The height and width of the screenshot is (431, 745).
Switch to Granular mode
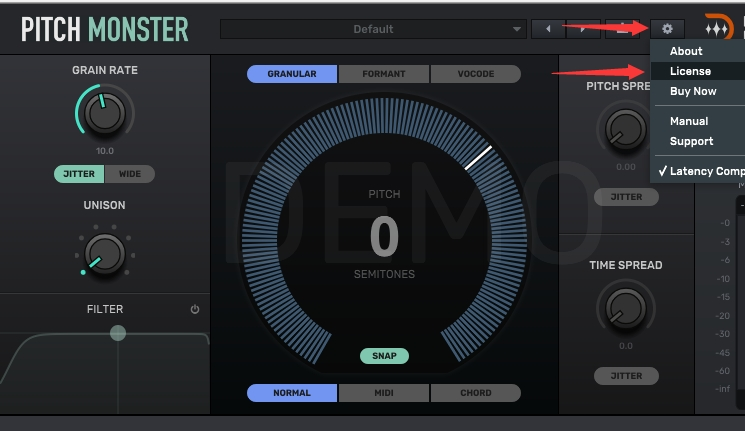coord(292,74)
